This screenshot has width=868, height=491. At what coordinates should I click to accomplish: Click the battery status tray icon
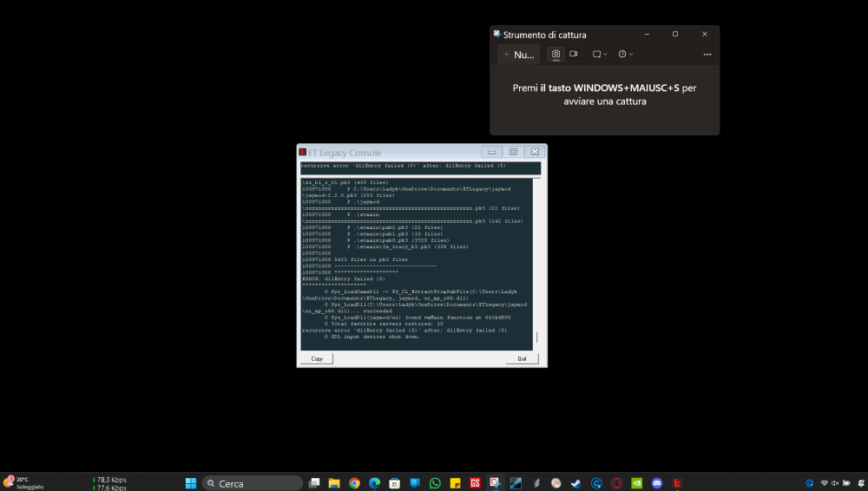(846, 483)
